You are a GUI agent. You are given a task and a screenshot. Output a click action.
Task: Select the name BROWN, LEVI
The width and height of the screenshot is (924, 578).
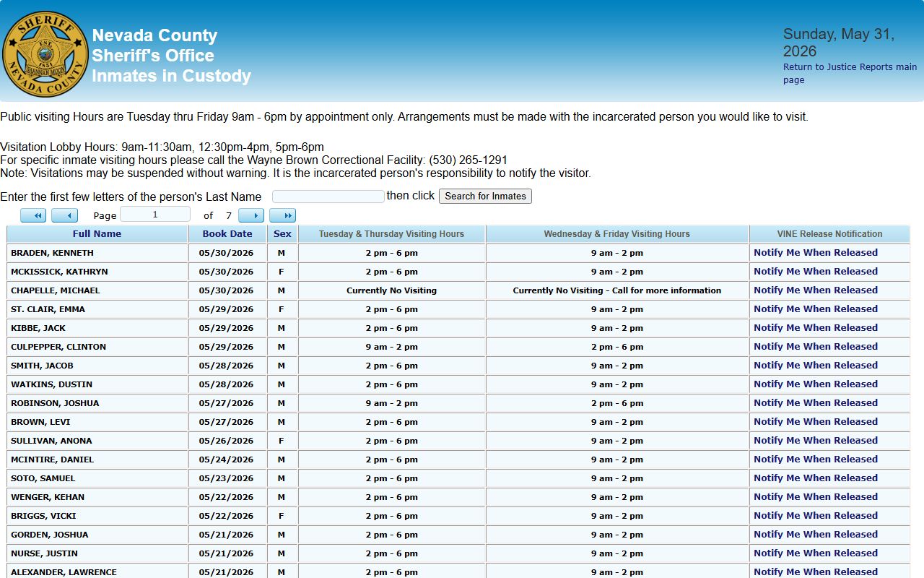[x=40, y=422]
